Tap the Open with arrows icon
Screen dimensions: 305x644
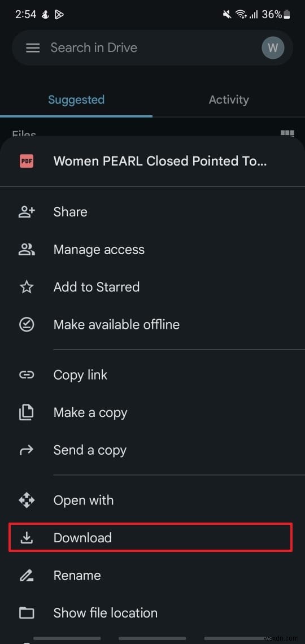click(27, 501)
